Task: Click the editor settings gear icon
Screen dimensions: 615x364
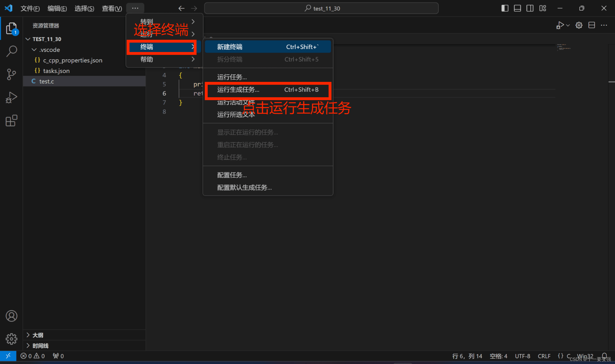Action: (x=579, y=25)
